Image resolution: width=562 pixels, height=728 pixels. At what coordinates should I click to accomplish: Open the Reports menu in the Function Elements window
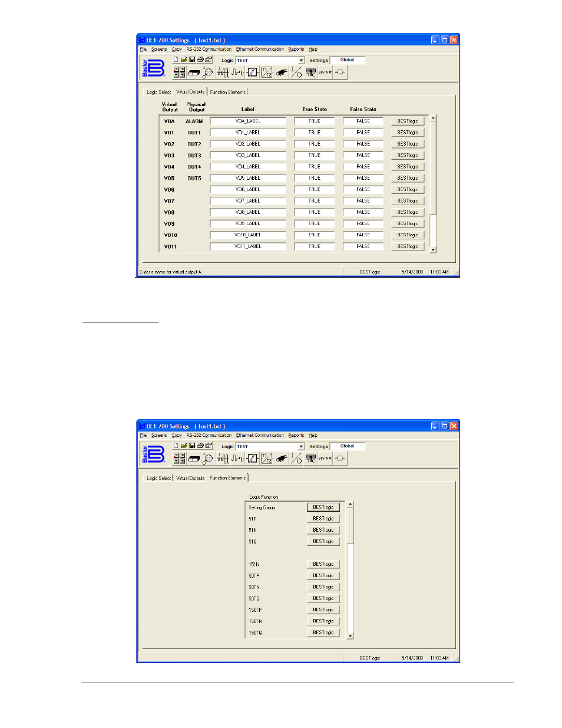(x=296, y=436)
